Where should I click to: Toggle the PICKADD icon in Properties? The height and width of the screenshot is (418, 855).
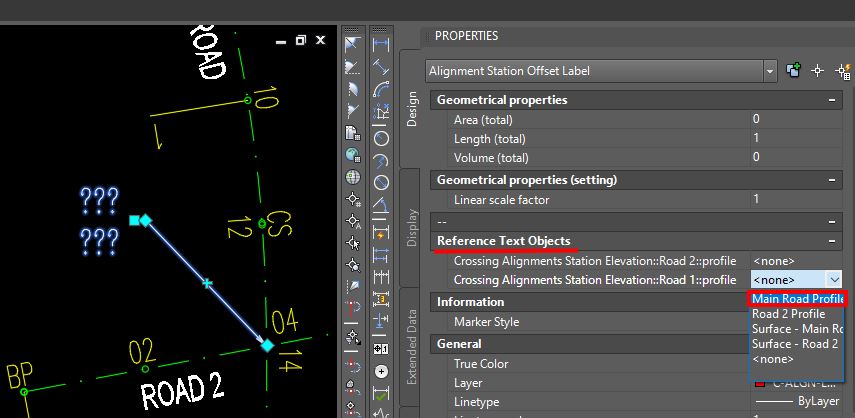click(x=793, y=70)
